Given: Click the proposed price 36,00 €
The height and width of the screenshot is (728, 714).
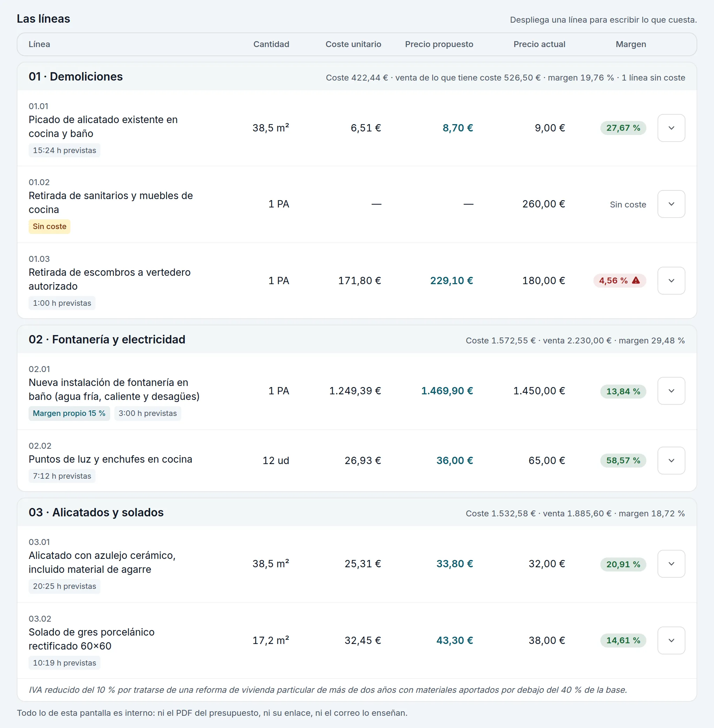Looking at the screenshot, I should [455, 461].
